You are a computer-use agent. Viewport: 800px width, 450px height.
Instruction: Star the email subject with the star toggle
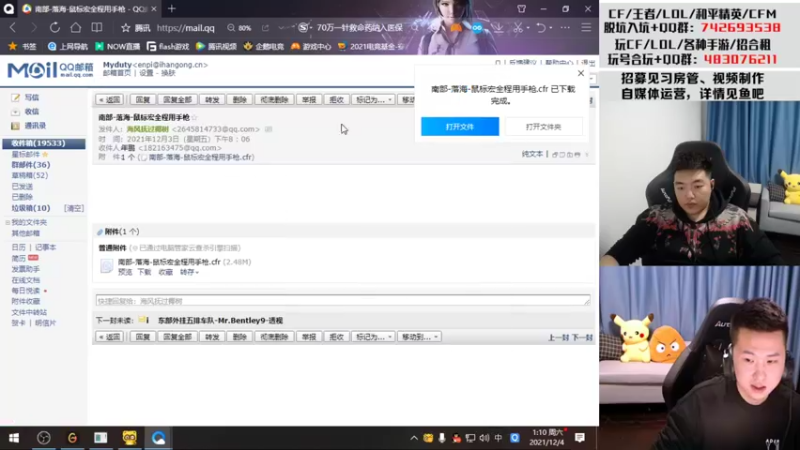tap(194, 117)
